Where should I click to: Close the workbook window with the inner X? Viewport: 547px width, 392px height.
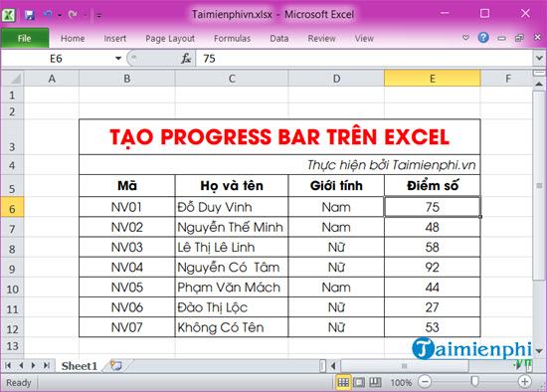[538, 37]
